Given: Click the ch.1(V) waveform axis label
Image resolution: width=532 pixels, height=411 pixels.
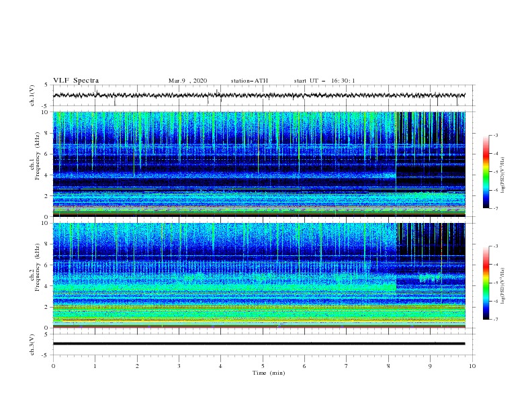Looking at the screenshot, I should (32, 95).
